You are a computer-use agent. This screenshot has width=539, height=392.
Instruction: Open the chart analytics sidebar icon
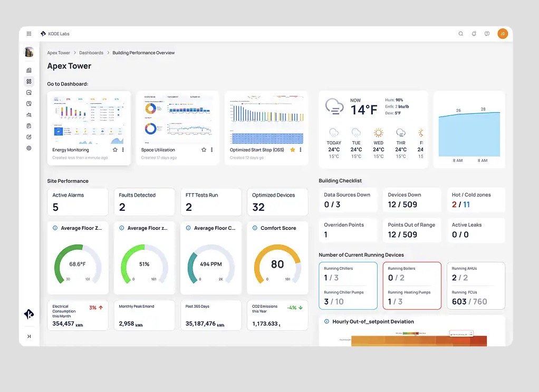click(29, 92)
